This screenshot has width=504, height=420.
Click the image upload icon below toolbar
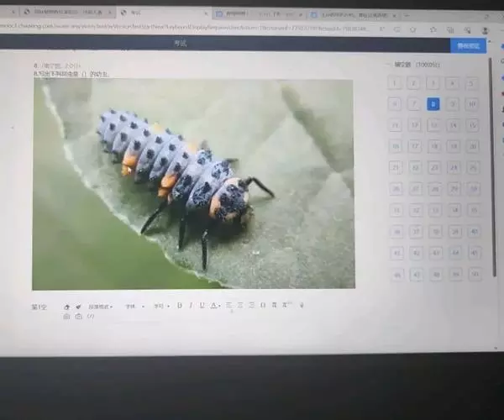[x=67, y=317]
